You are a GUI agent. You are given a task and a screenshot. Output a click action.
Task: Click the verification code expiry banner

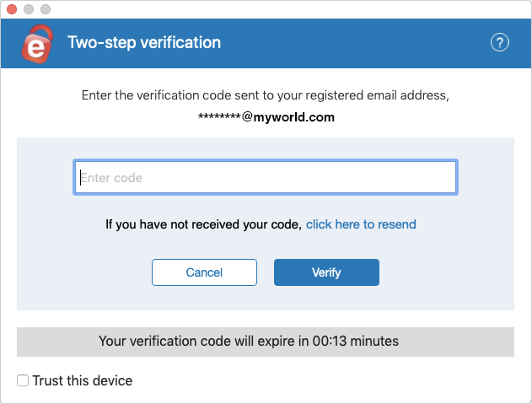click(x=266, y=342)
